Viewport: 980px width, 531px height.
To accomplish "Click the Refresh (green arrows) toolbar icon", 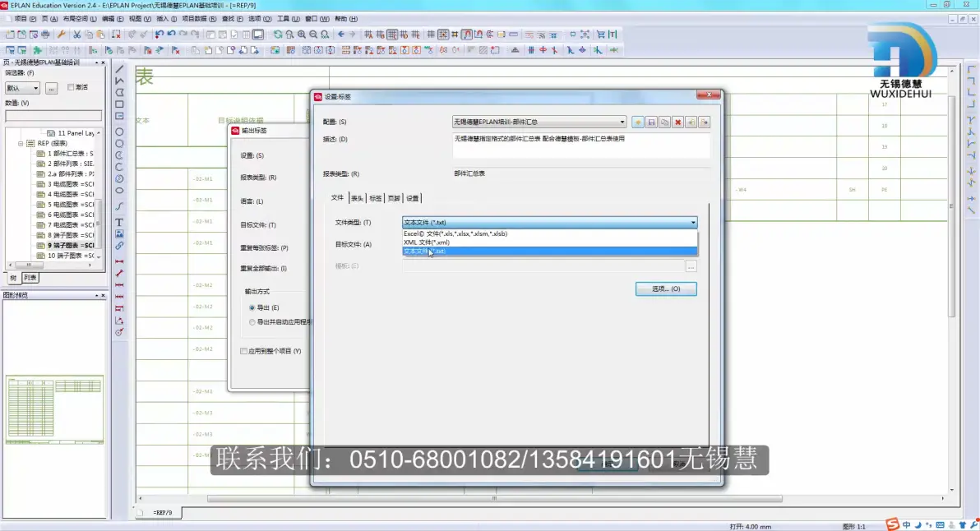I will click(x=278, y=35).
